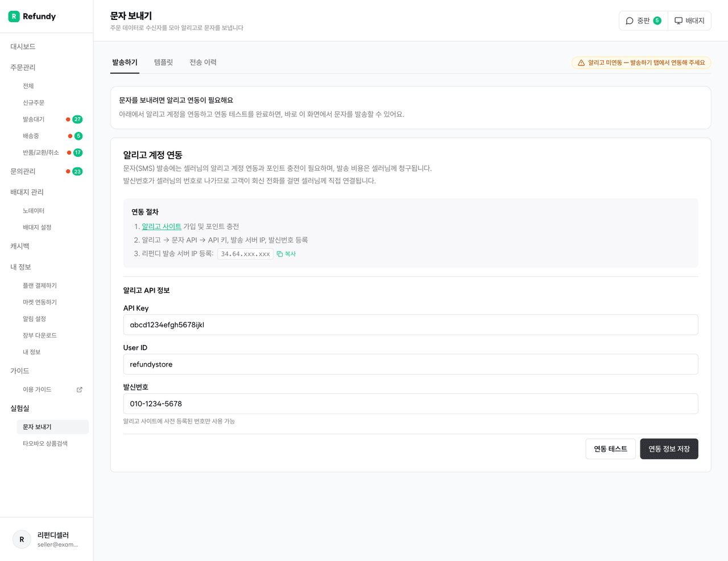Edit the 발신번호 phone number field
The image size is (728, 561).
411,404
